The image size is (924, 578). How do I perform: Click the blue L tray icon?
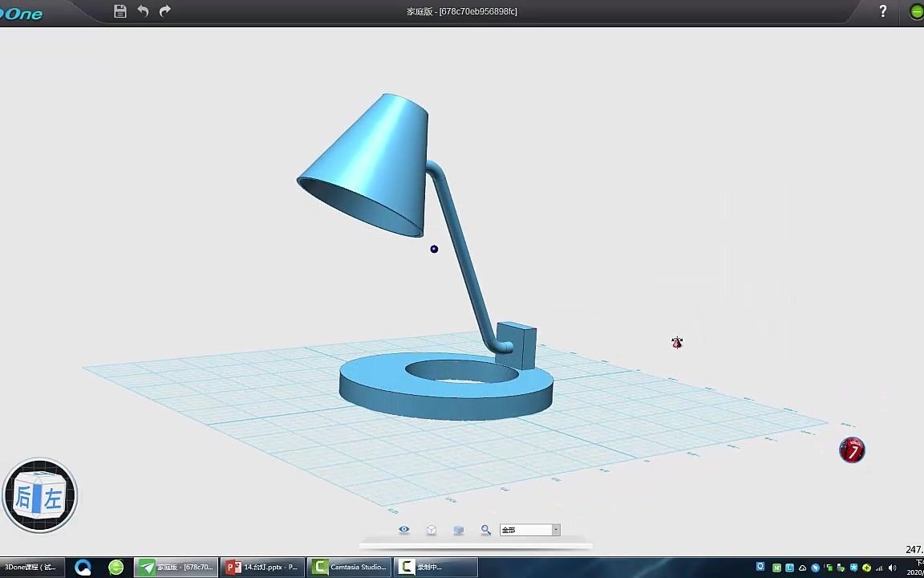(x=789, y=568)
